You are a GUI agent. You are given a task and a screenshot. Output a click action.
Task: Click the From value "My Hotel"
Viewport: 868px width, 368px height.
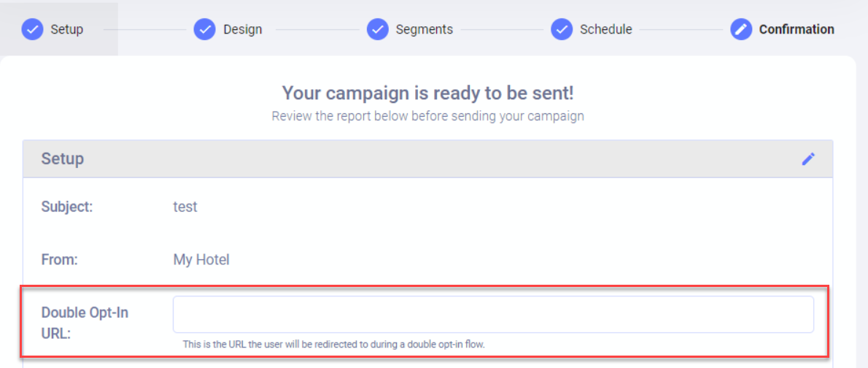[x=201, y=259]
